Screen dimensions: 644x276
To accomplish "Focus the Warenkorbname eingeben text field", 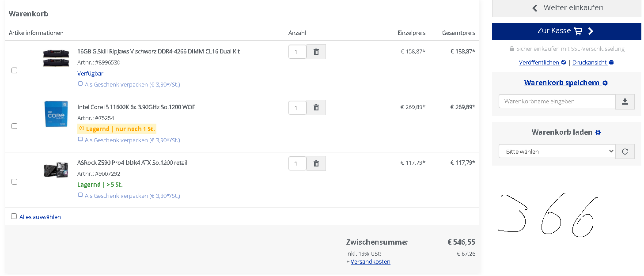I will pos(557,101).
